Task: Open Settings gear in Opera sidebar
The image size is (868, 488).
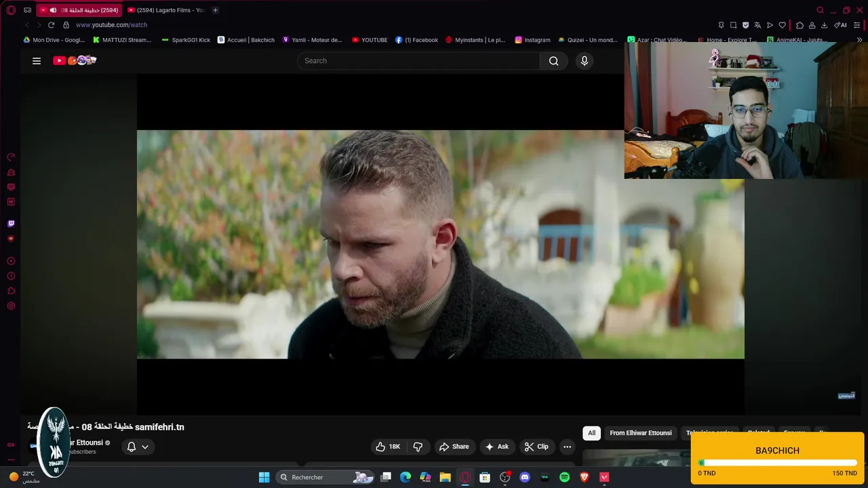Action: pyautogui.click(x=11, y=306)
